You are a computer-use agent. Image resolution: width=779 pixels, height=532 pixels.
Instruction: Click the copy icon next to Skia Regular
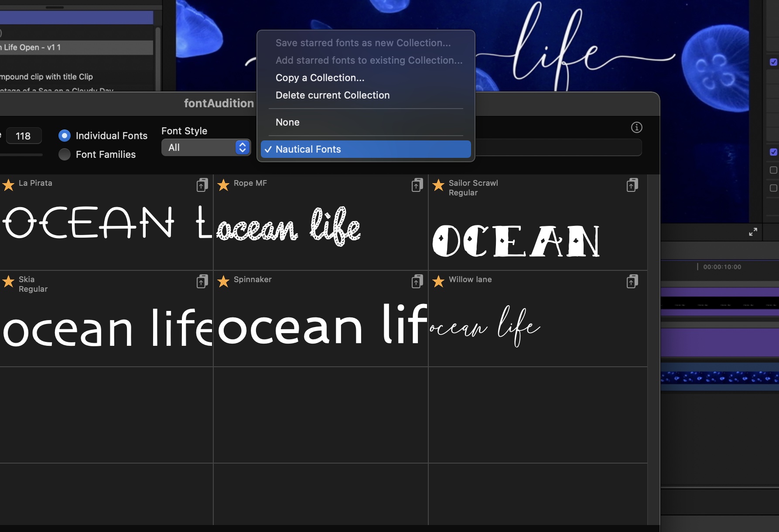202,281
